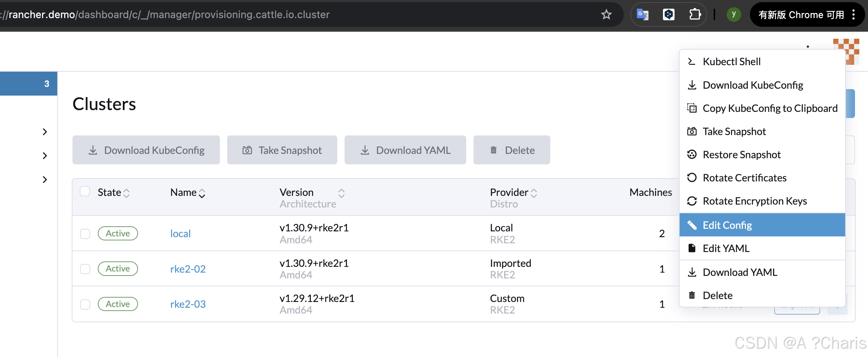
Task: Focus the browser address bar URL
Action: [x=165, y=14]
